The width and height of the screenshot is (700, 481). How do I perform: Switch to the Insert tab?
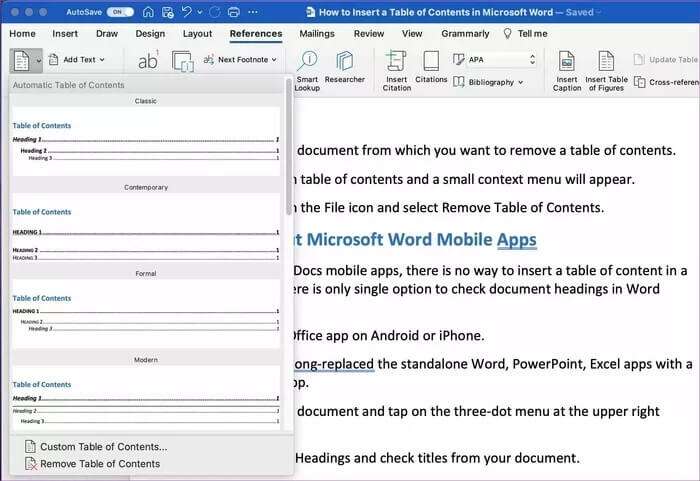(65, 33)
